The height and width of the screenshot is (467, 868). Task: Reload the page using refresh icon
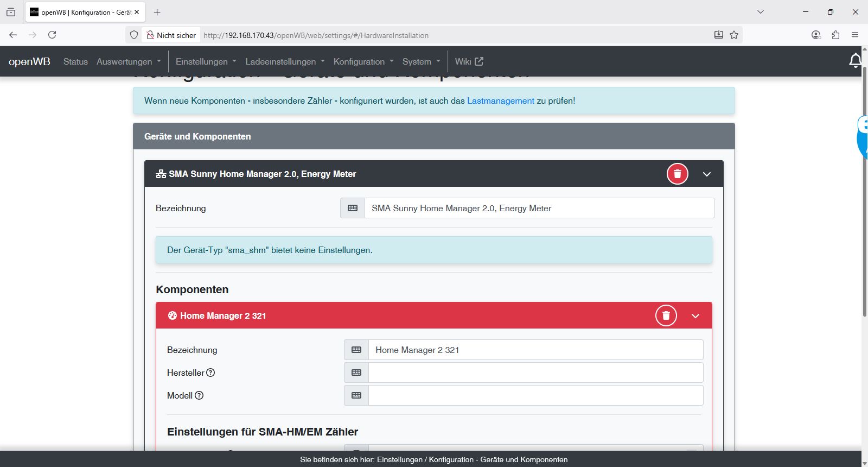tap(52, 35)
